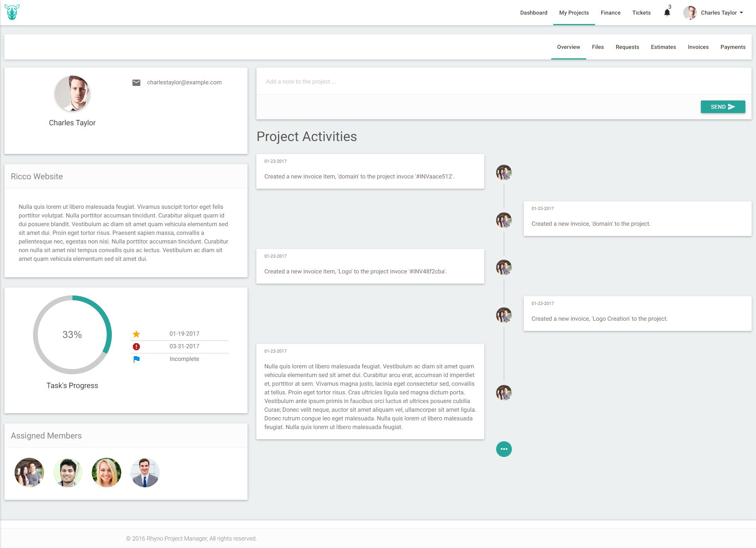Viewport: 756px width, 548px height.
Task: Click the Rhyno rhino logo
Action: (x=12, y=12)
